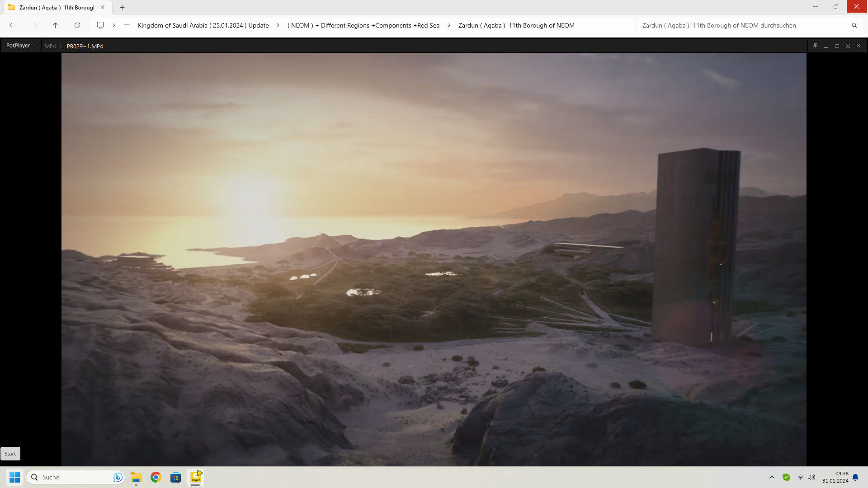Select Zardun ( Aqaba ) 11th Borough breadcrumb

(x=516, y=25)
